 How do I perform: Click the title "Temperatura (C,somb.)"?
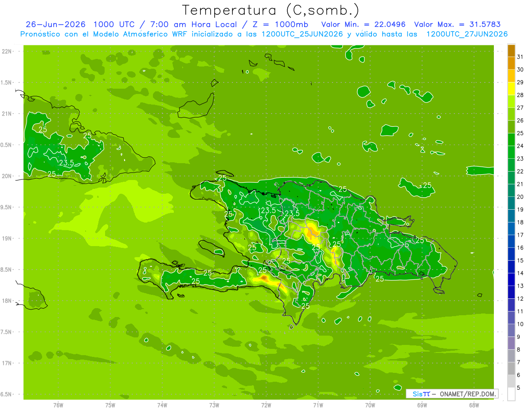point(271,10)
